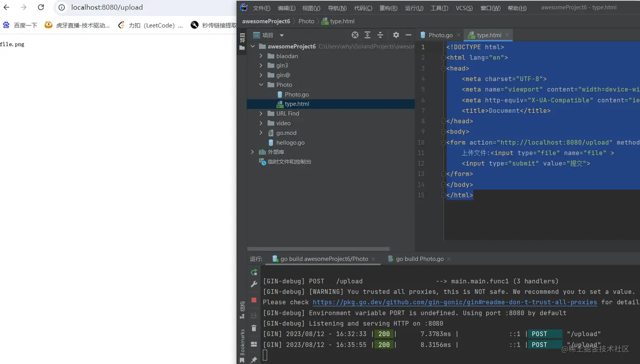The image size is (640, 364).
Task: Close the type.html editor tab
Action: (x=507, y=35)
